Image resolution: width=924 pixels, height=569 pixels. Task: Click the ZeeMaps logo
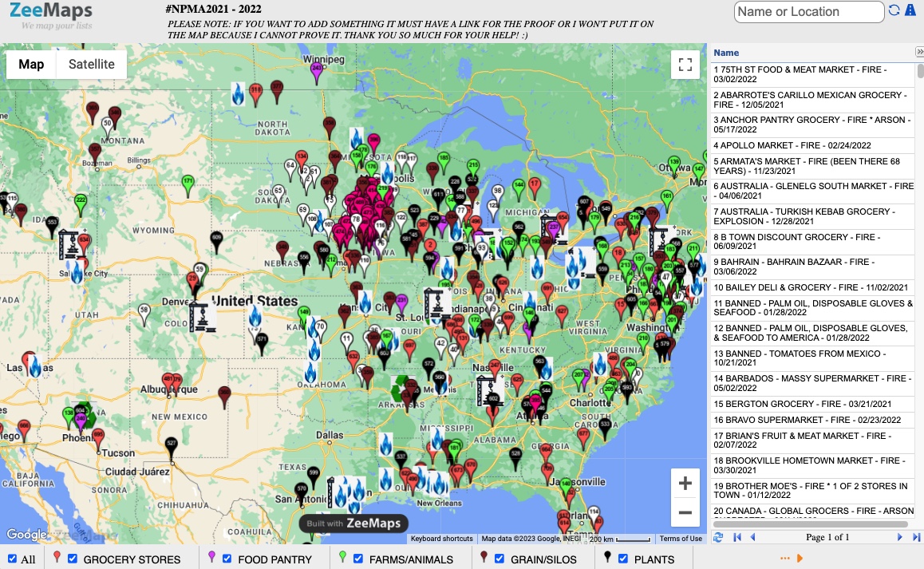pyautogui.click(x=51, y=16)
